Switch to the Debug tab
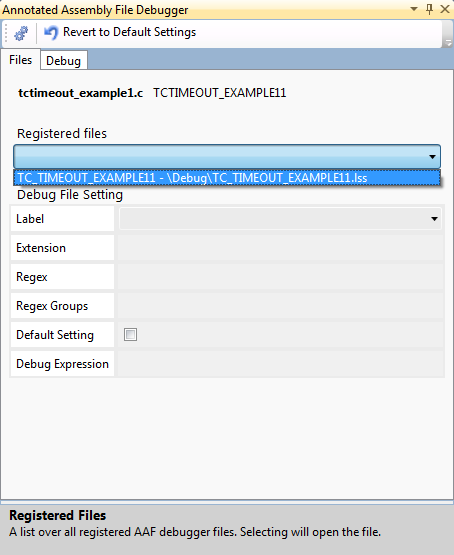Image resolution: width=454 pixels, height=555 pixels. point(63,61)
